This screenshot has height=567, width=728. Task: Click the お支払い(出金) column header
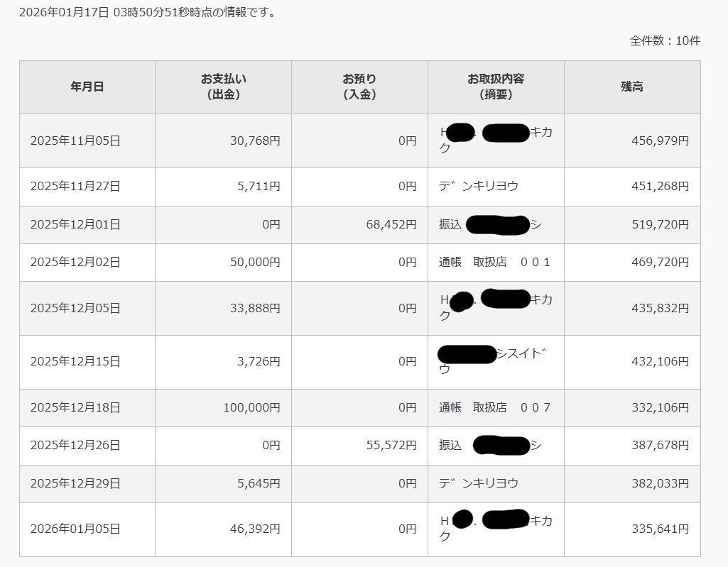(223, 87)
